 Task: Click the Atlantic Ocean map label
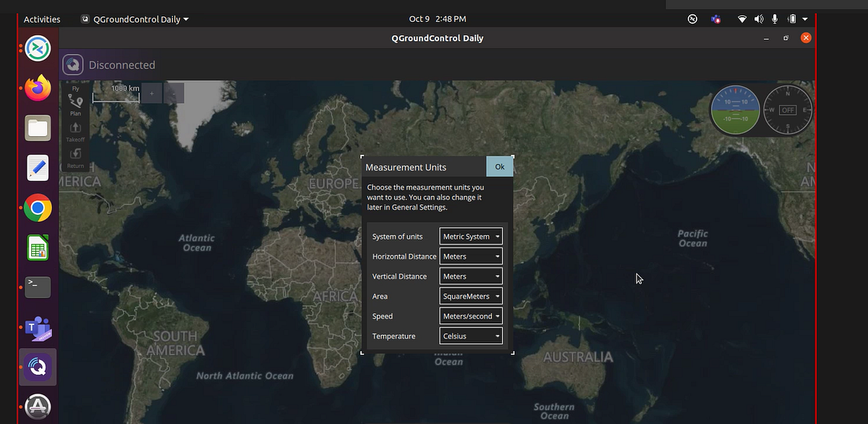(197, 242)
